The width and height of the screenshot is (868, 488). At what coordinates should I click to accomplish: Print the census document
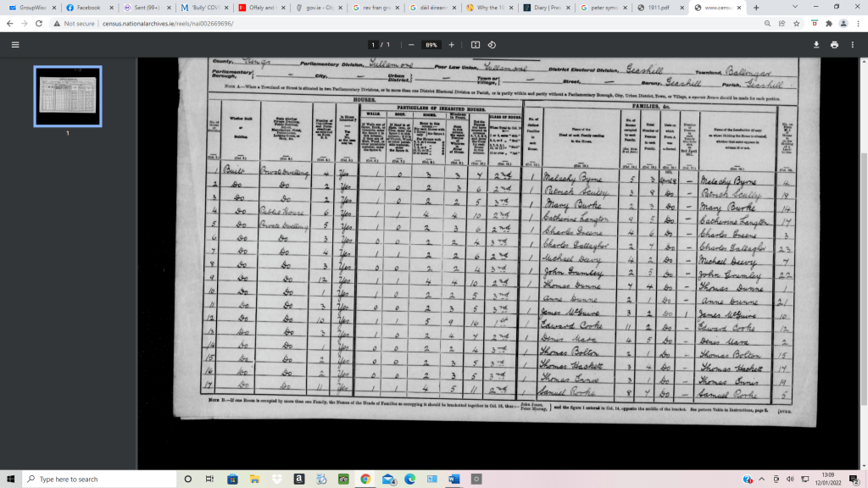pyautogui.click(x=835, y=44)
